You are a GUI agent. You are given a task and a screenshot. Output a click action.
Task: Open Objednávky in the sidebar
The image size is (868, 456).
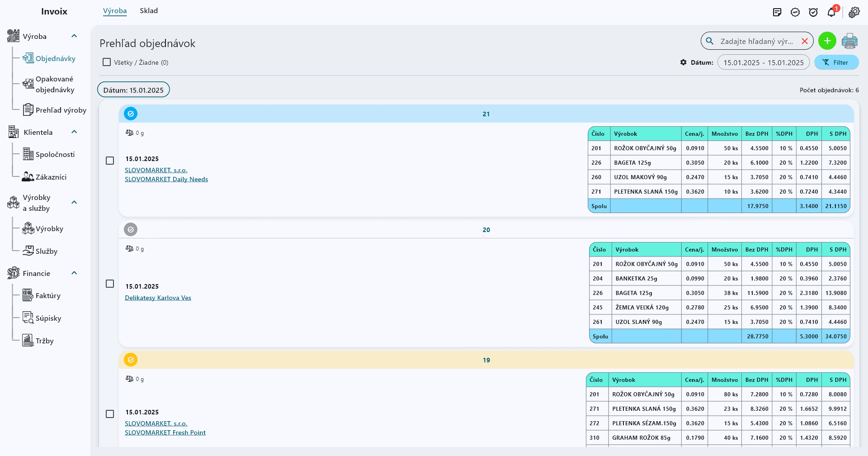tap(56, 59)
